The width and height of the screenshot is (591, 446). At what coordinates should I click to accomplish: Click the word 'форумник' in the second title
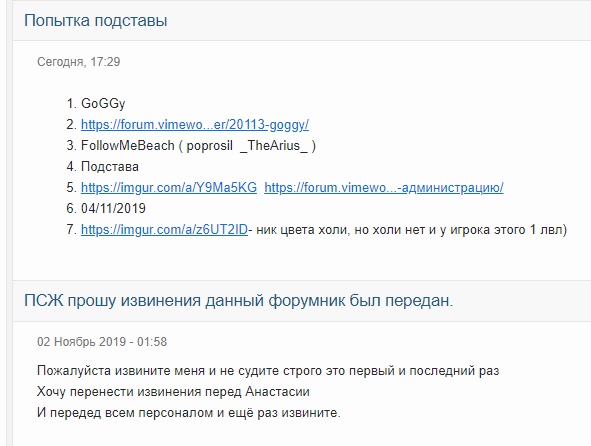coord(306,301)
